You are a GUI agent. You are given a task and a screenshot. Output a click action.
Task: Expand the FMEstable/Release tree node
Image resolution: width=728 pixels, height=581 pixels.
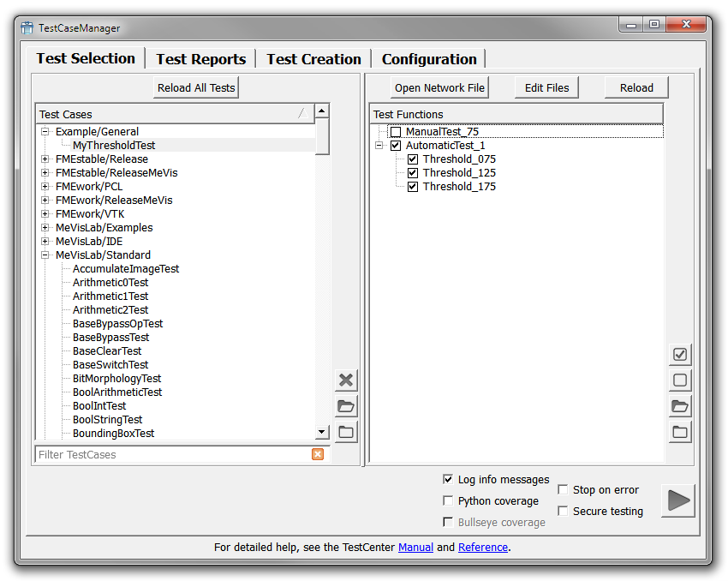45,159
